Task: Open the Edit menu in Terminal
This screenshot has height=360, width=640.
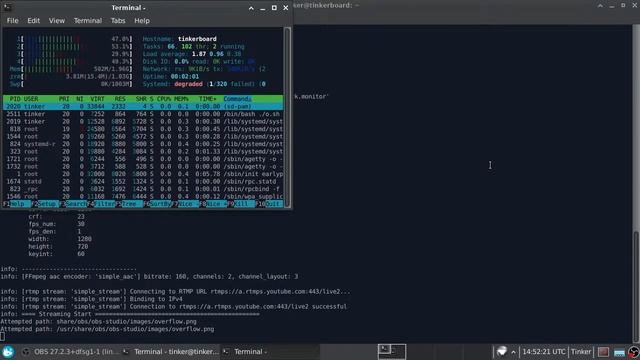Action: point(33,20)
